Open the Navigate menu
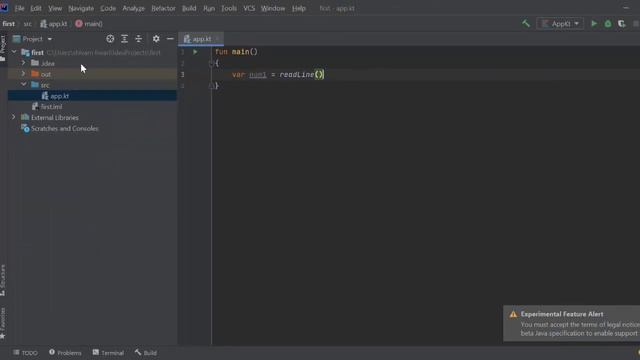 81,8
